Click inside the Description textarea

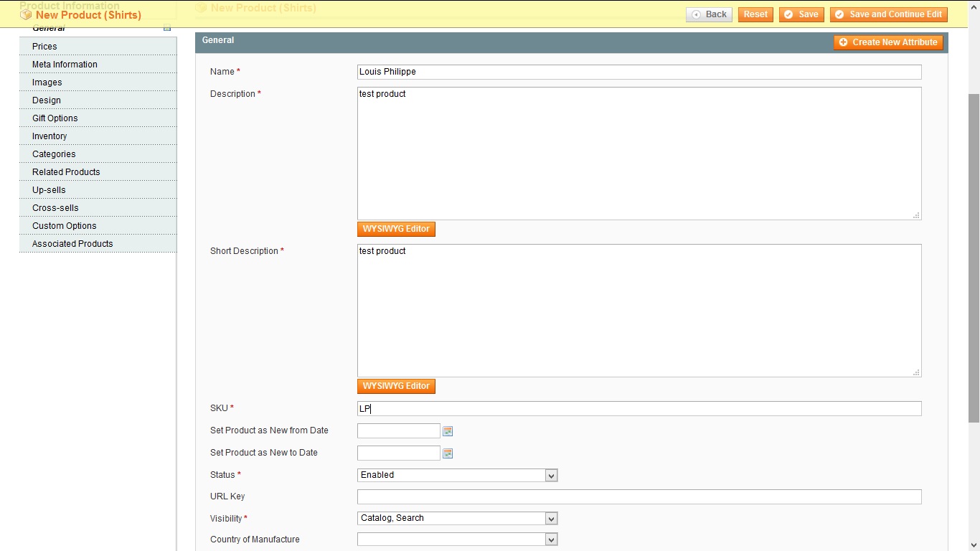(x=639, y=154)
